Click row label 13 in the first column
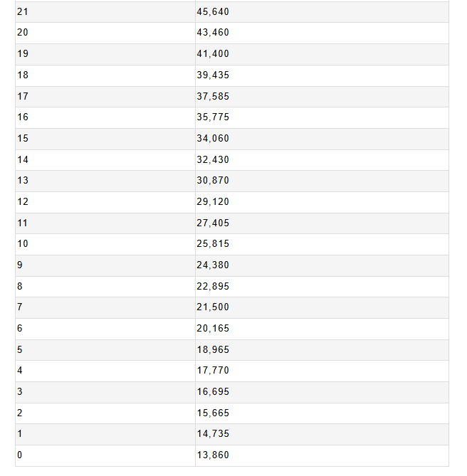This screenshot has width=467, height=476. pyautogui.click(x=23, y=181)
